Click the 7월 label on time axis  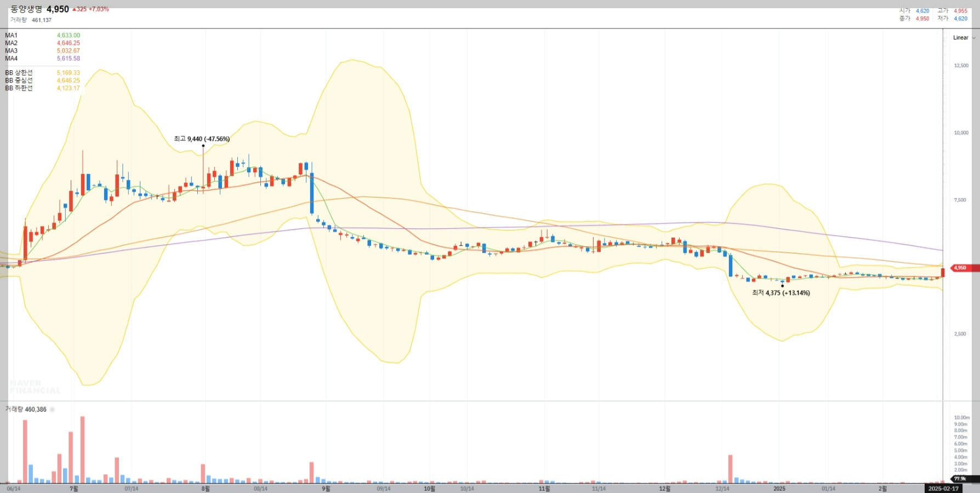pyautogui.click(x=74, y=489)
